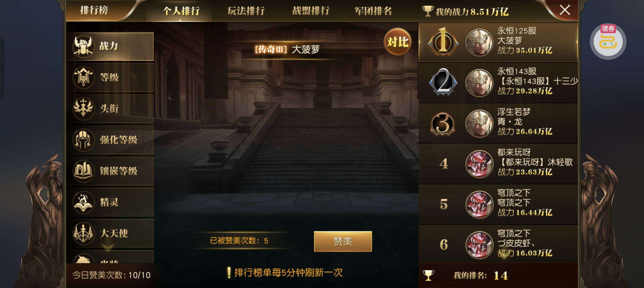Open the 等级 star shield ranking
The height and width of the screenshot is (288, 644).
110,78
